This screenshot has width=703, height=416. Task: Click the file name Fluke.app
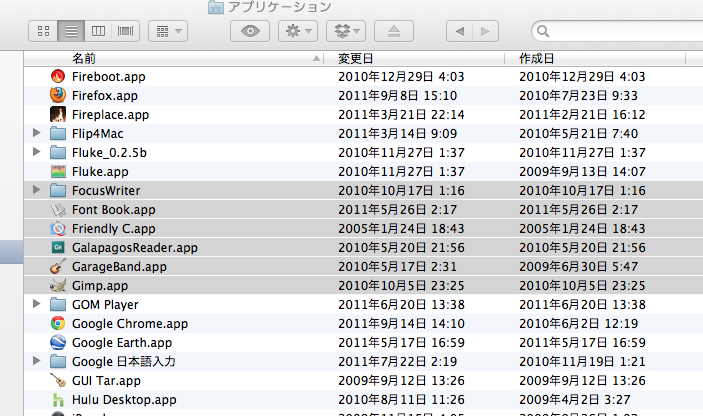coord(100,172)
